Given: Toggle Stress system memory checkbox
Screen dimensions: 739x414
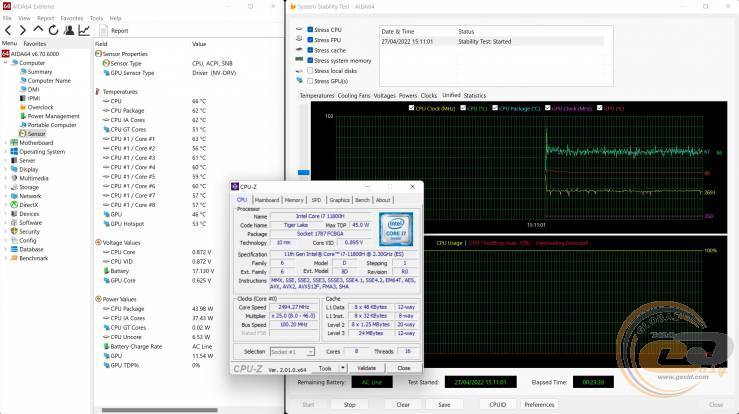Looking at the screenshot, I should [310, 60].
